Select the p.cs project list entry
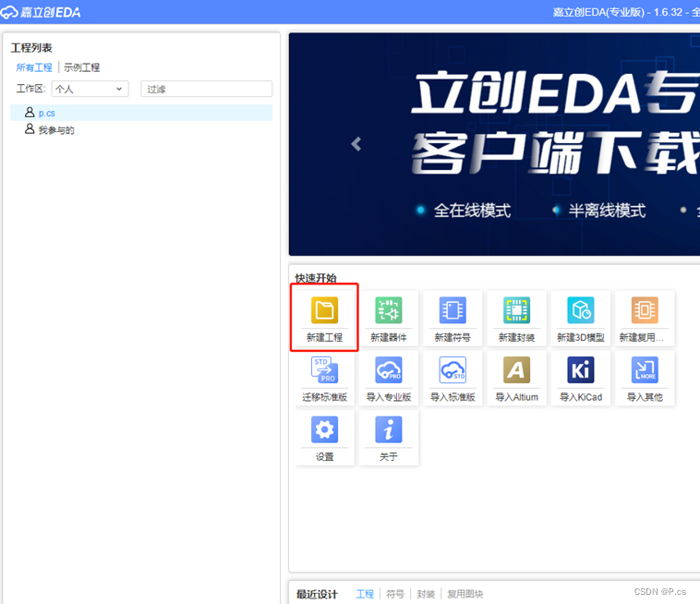The height and width of the screenshot is (604, 700). coord(141,113)
